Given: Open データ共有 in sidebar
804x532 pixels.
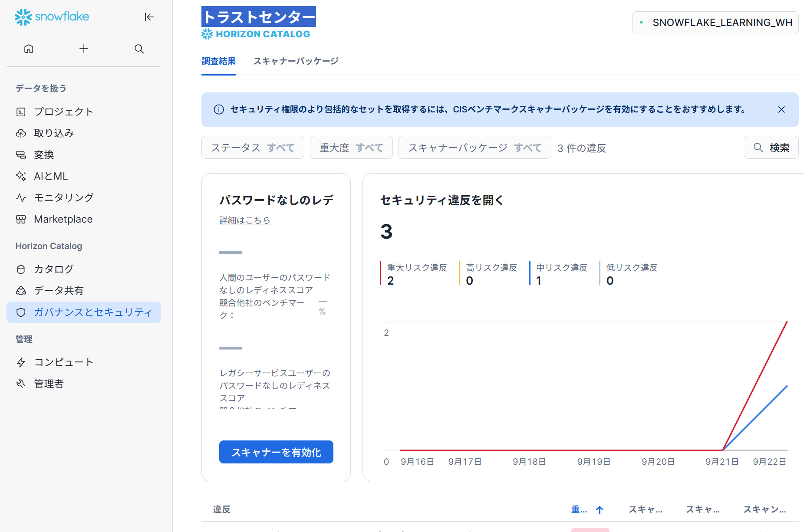Looking at the screenshot, I should 84,291.
